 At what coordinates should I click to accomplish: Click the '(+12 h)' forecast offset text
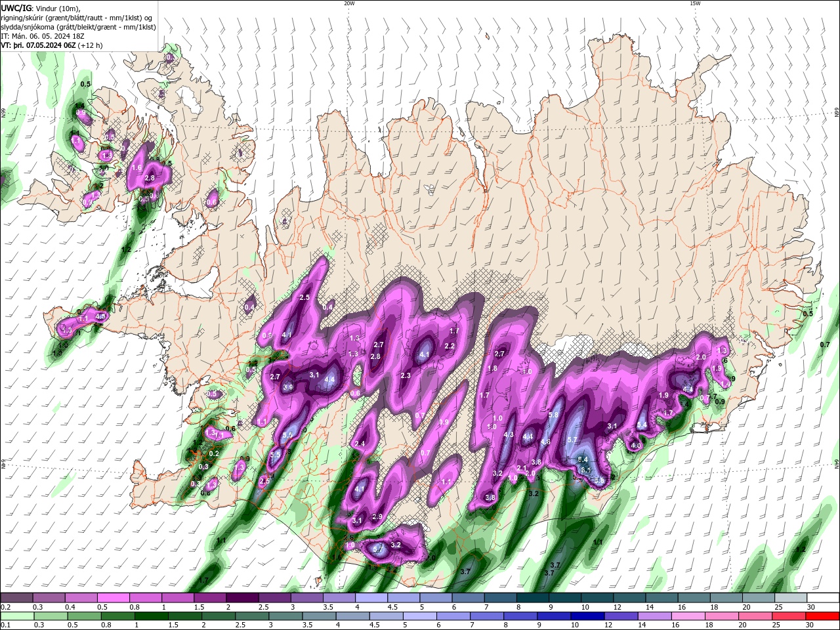click(90, 45)
